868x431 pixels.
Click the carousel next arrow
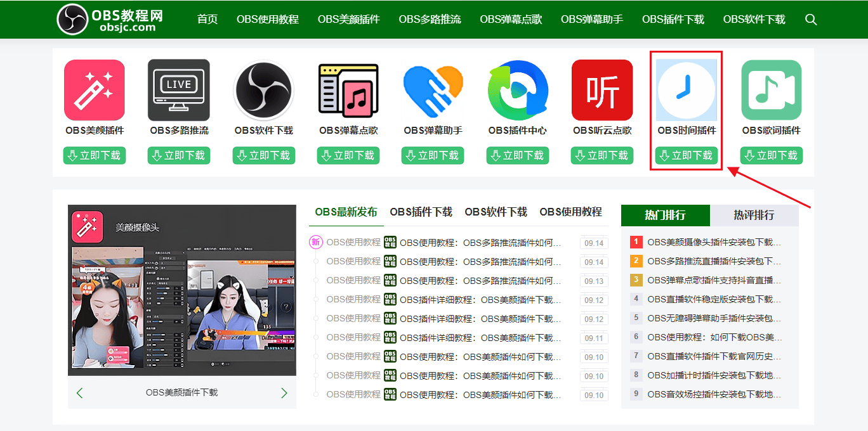pyautogui.click(x=284, y=393)
